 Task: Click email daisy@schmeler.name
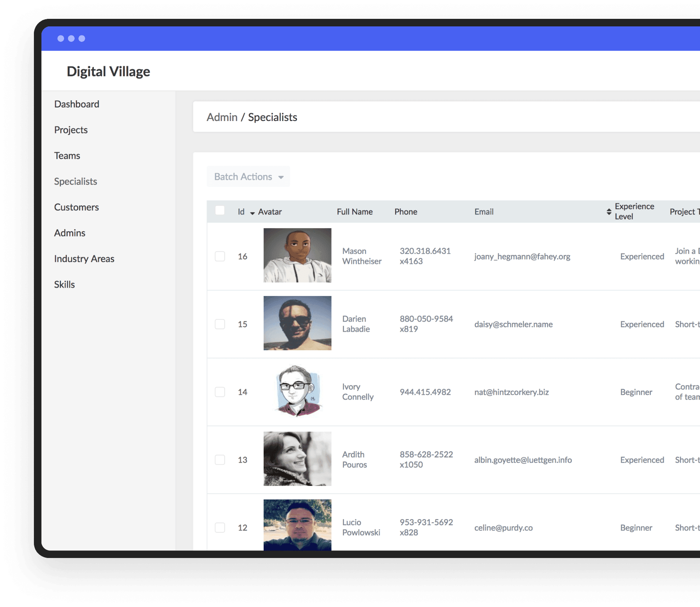pos(514,324)
